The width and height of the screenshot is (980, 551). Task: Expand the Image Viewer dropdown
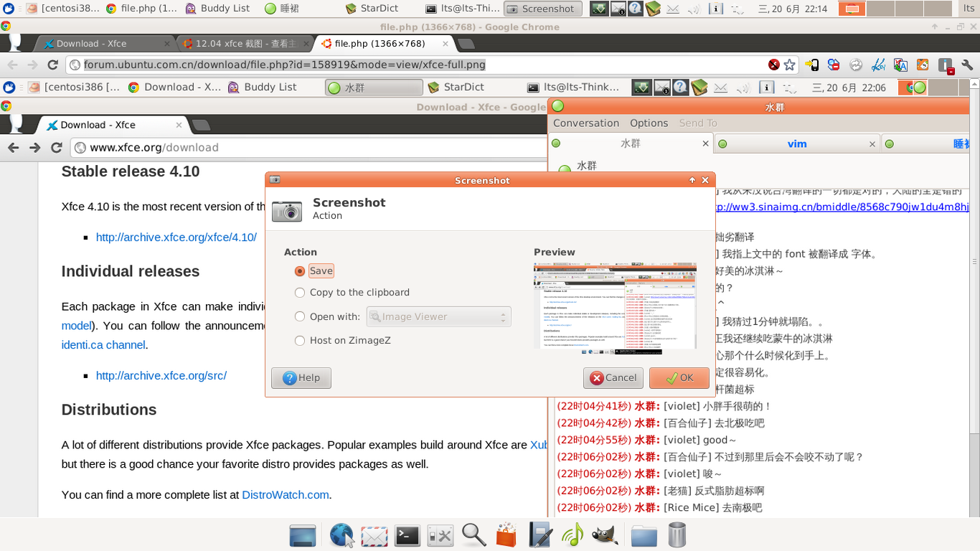point(438,316)
